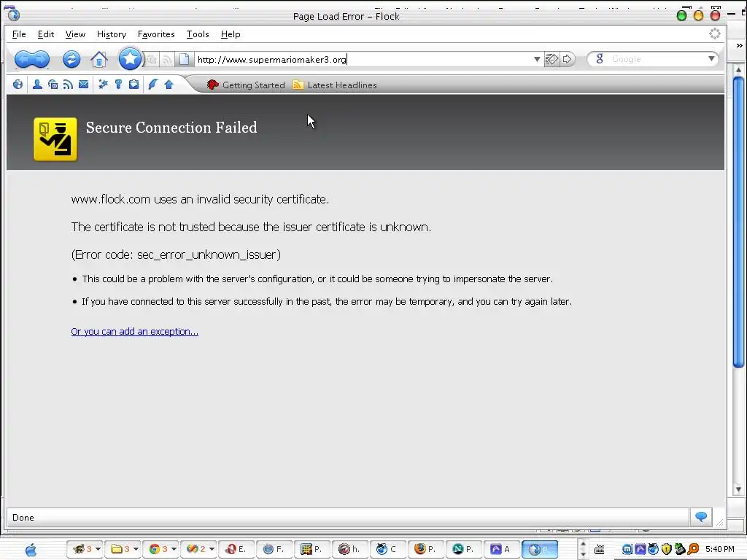Open the address bar history dropdown
Screen dimensions: 747x560
(537, 59)
